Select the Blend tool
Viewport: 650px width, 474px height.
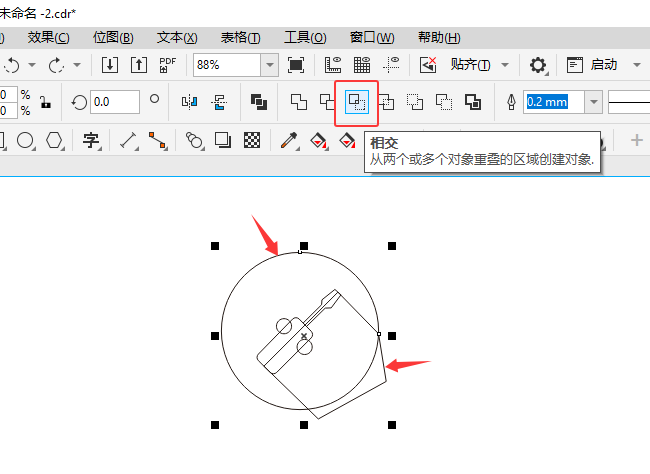194,141
